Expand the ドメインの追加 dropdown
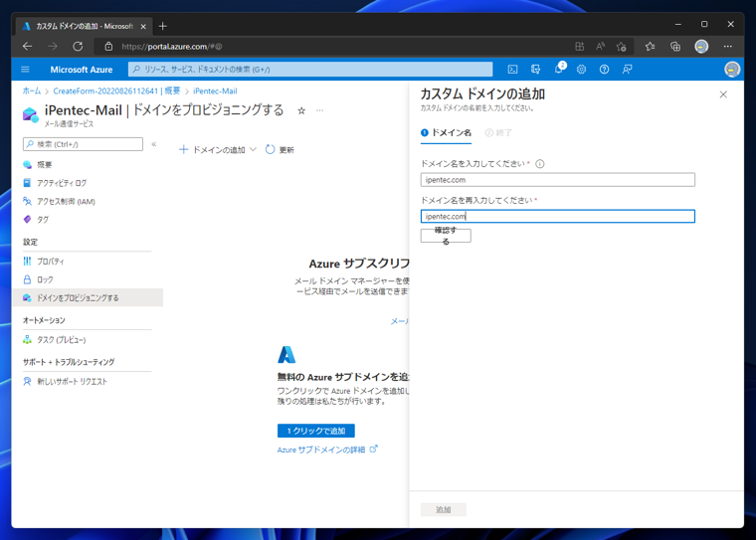Image resolution: width=756 pixels, height=540 pixels. point(218,150)
